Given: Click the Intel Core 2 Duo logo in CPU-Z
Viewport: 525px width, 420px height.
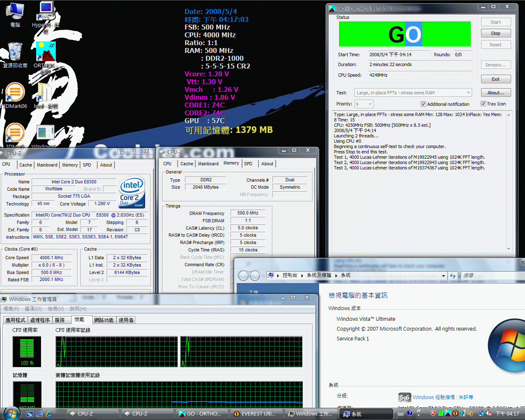Looking at the screenshot, I should 132,192.
